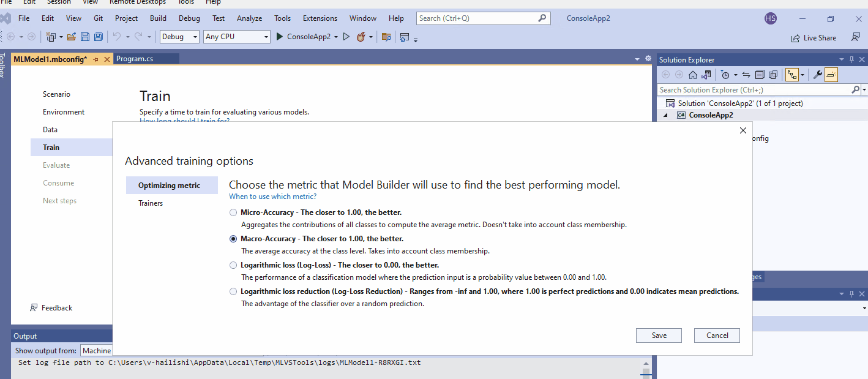This screenshot has width=868, height=379.
Task: Click the Hot Reload flame icon
Action: (361, 37)
